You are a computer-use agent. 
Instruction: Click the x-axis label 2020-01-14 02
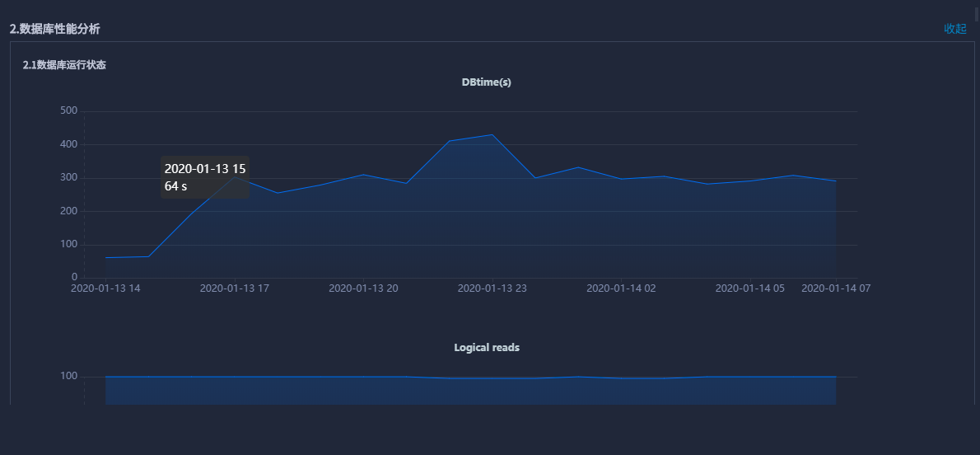[621, 288]
